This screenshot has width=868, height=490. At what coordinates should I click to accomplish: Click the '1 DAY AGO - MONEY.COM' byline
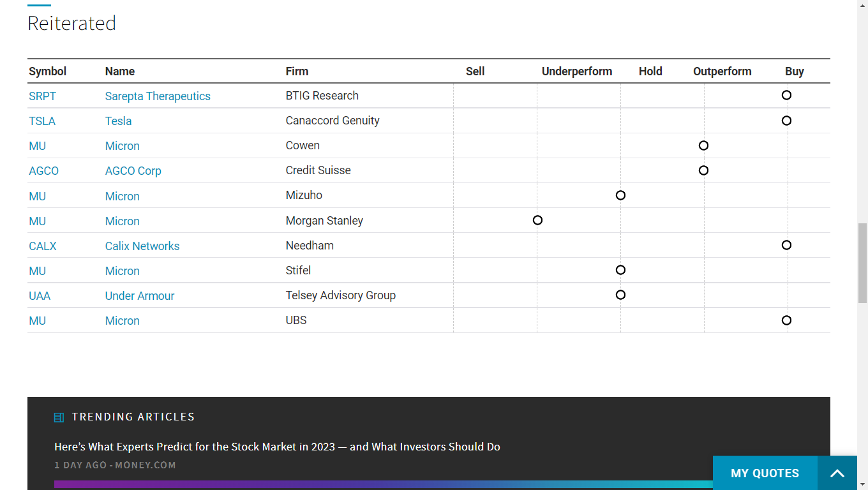click(x=115, y=465)
